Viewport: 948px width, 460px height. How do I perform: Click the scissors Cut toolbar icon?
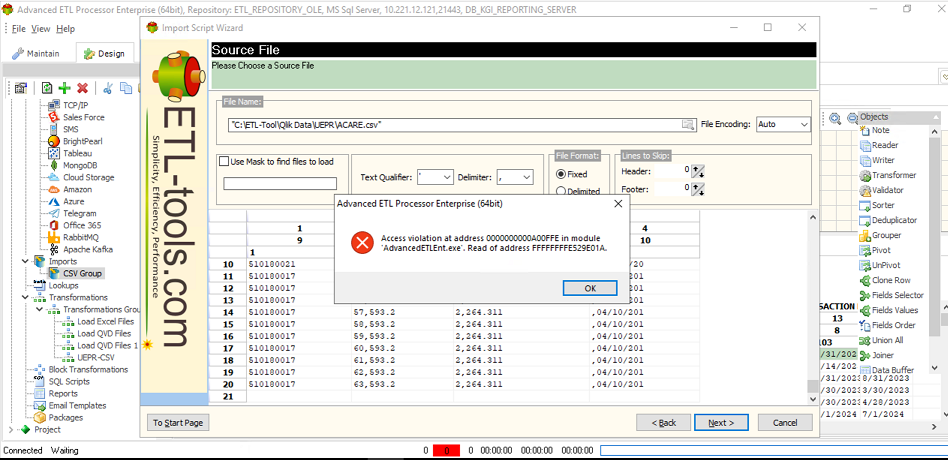[x=108, y=88]
